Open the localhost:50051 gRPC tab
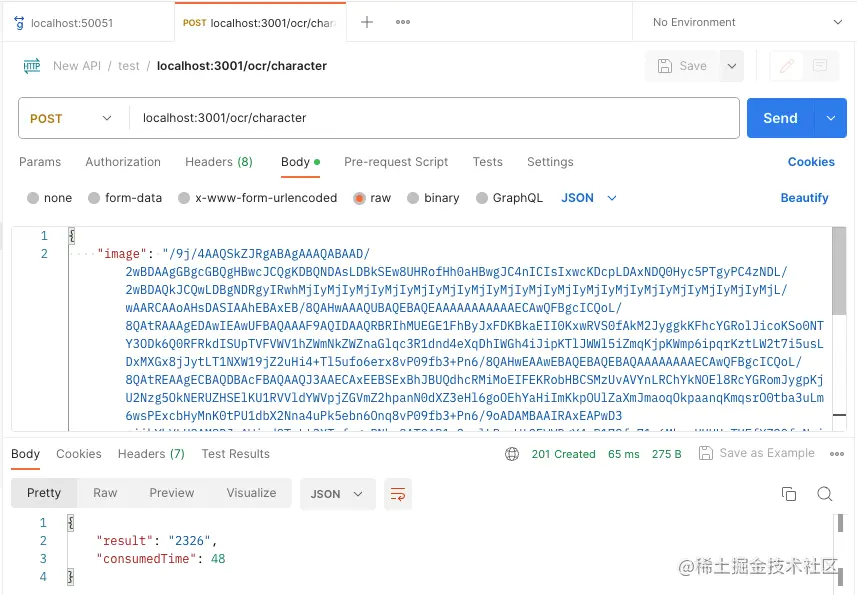The width and height of the screenshot is (857, 595). 87,22
